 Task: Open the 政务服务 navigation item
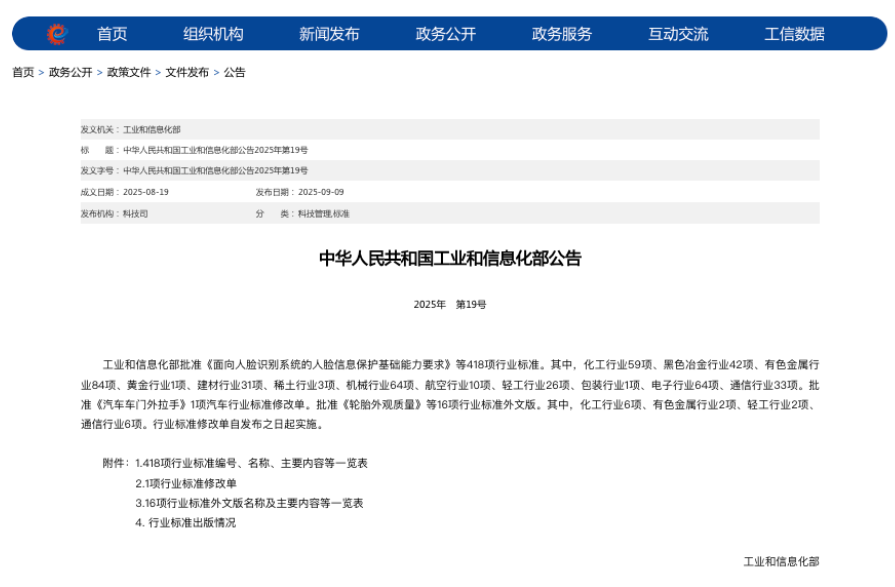coord(562,34)
